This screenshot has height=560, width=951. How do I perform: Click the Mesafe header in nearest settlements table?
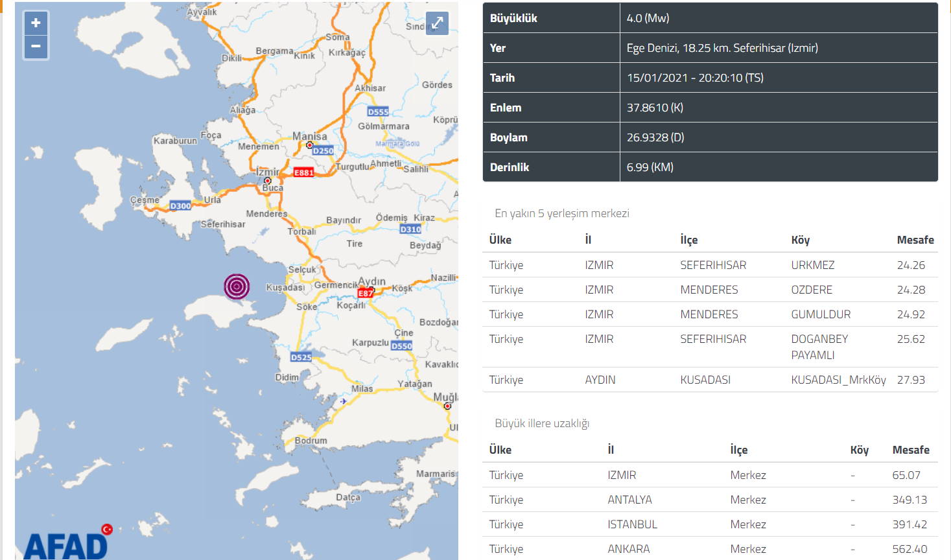tap(915, 240)
